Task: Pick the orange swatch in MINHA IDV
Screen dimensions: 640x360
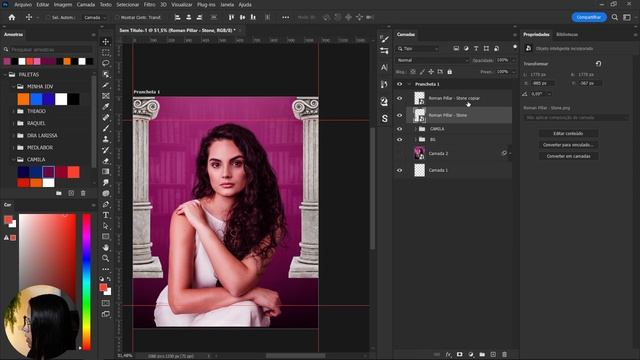Action: pyautogui.click(x=23, y=99)
